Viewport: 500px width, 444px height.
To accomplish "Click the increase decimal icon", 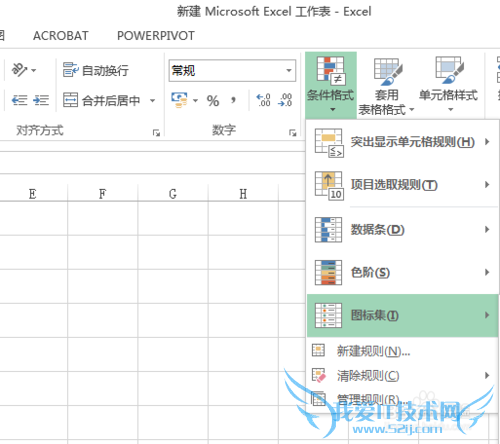I will coord(263,100).
